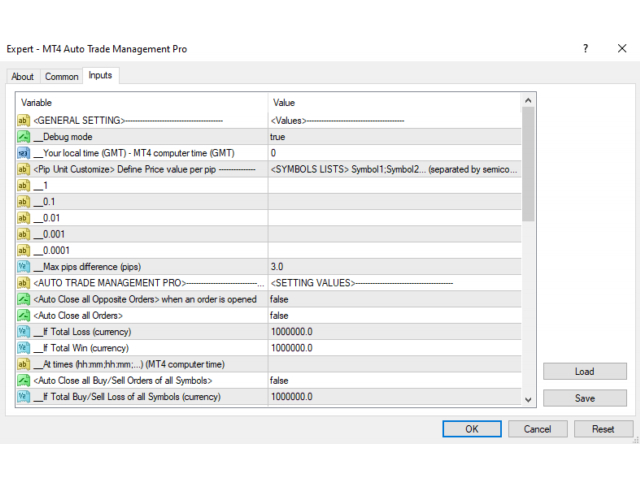Image resolution: width=640 pixels, height=480 pixels.
Task: Select the '__Your local time (GMT)' variable label
Action: pos(134,153)
